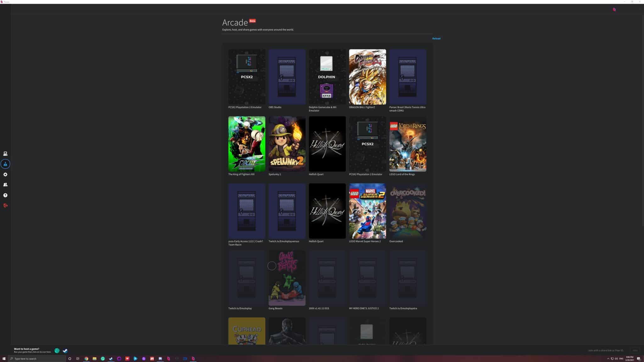The width and height of the screenshot is (644, 362).
Task: Click the 'Twitch.tv/Emulnplayxtra' label
Action: (x=403, y=308)
